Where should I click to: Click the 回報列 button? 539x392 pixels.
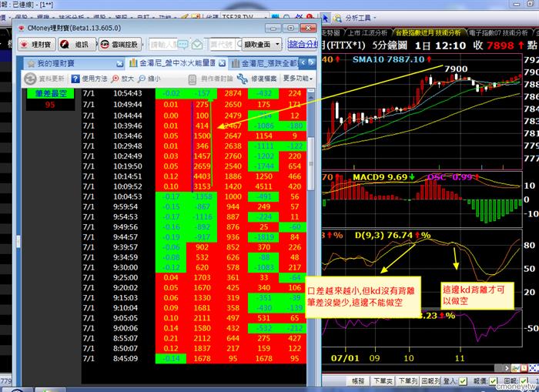point(430,381)
